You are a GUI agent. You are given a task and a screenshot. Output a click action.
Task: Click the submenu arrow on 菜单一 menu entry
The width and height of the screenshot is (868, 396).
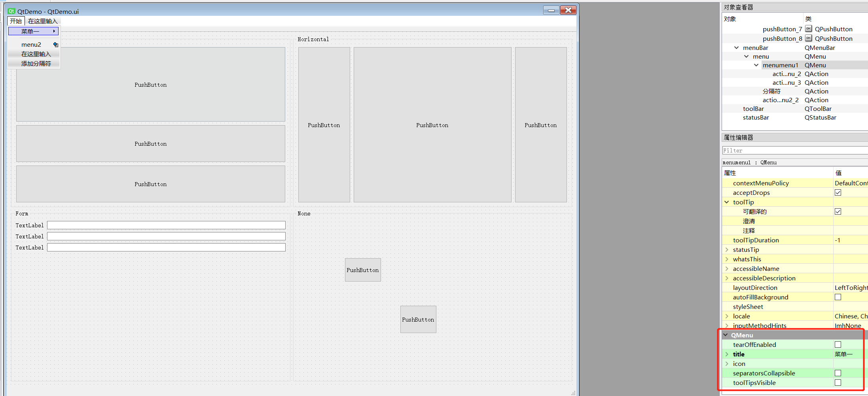[x=54, y=31]
